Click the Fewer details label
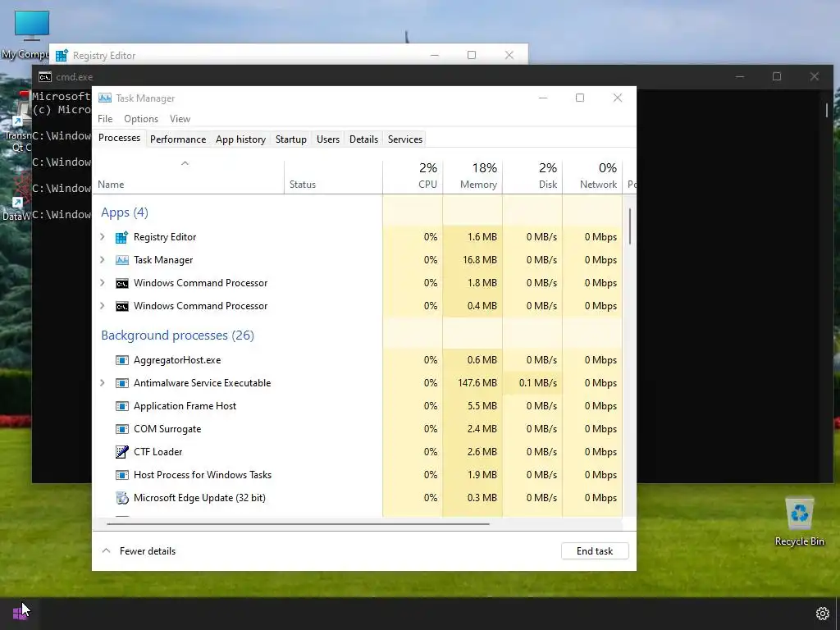This screenshot has width=840, height=630. tap(148, 551)
